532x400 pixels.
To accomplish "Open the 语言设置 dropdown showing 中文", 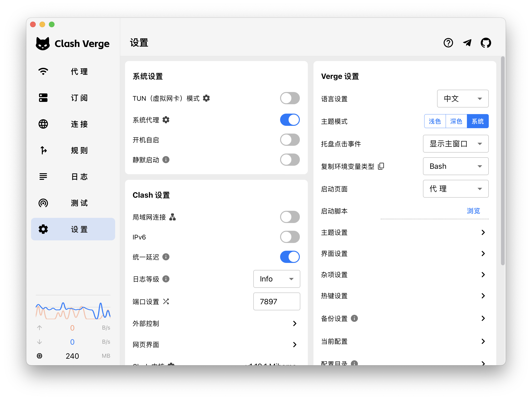I will click(x=463, y=99).
